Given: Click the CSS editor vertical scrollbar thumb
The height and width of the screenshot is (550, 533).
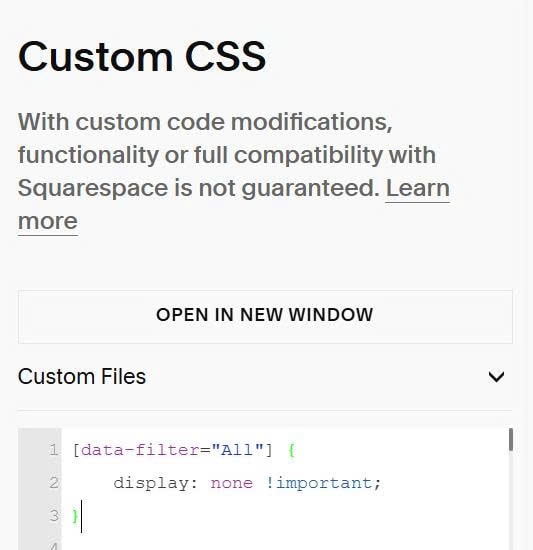Looking at the screenshot, I should 511,440.
